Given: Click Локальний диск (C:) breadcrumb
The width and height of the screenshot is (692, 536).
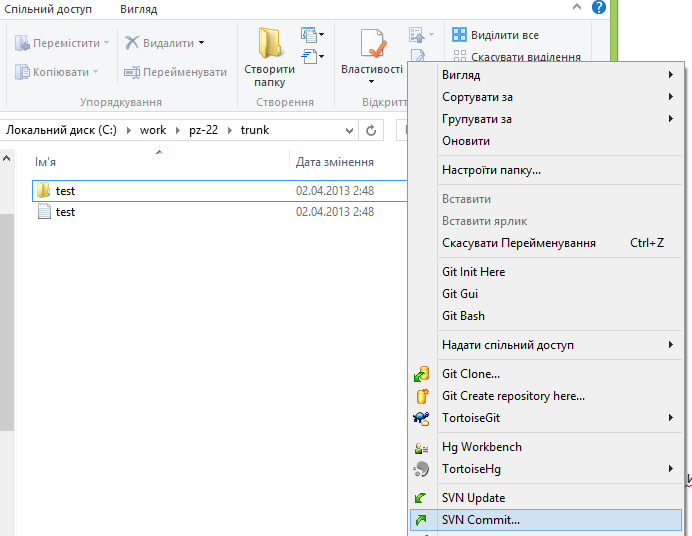Looking at the screenshot, I should (61, 130).
